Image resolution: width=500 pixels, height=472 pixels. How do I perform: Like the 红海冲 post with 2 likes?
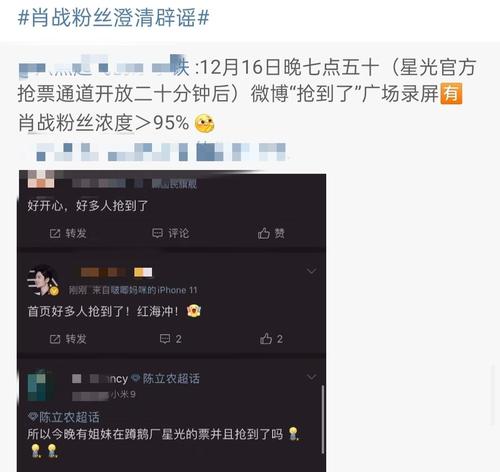pyautogui.click(x=271, y=339)
